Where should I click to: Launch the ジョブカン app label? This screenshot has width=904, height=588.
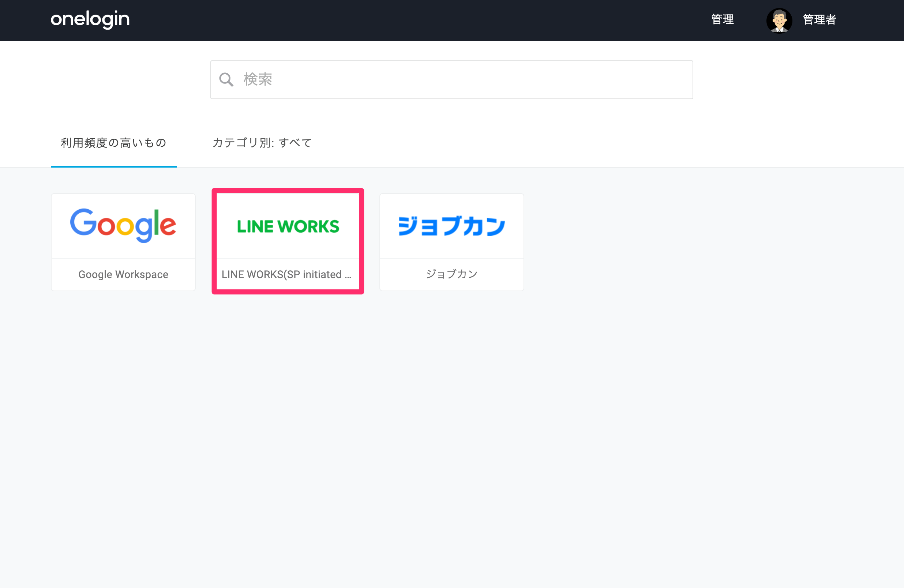pos(451,274)
